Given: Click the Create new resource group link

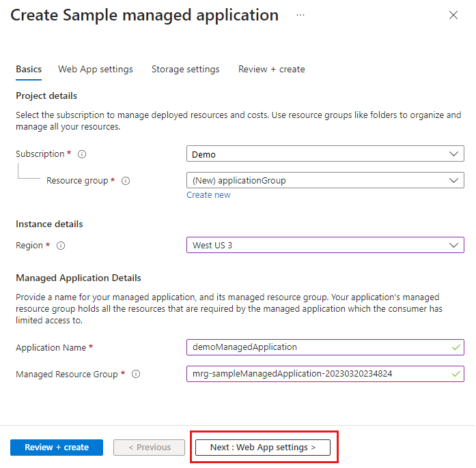Looking at the screenshot, I should point(208,195).
